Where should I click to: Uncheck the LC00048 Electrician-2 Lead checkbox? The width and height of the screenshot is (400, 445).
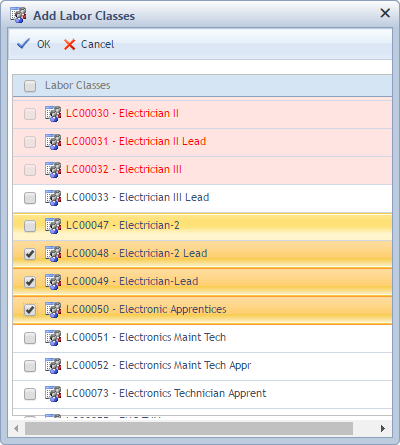pyautogui.click(x=30, y=254)
